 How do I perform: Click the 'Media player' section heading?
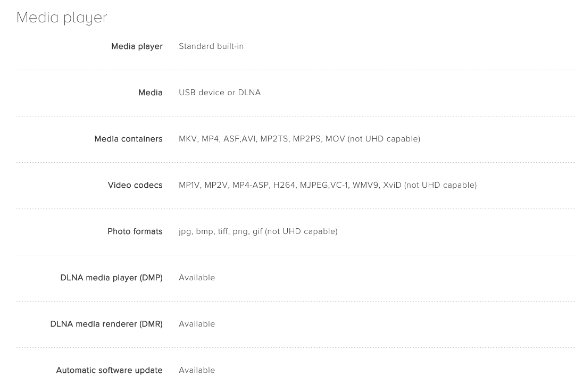click(62, 18)
